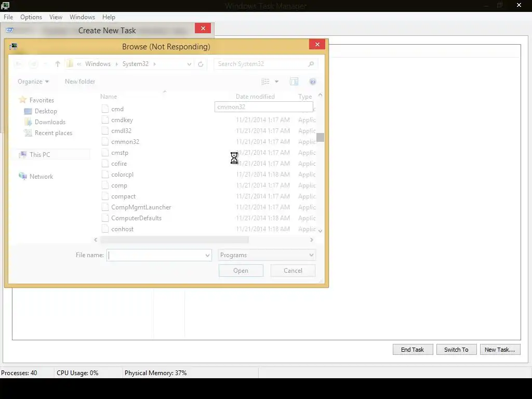Select the ComputerDefaults file

point(137,218)
